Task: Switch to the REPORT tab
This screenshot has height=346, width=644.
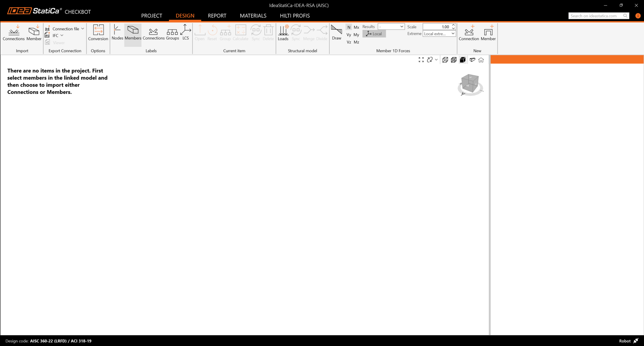Action: [217, 16]
